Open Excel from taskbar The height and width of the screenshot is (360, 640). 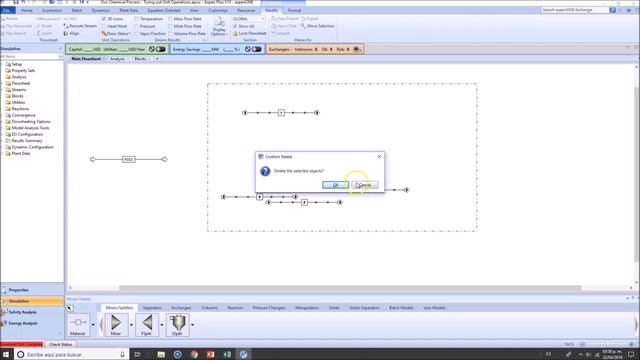(227, 355)
